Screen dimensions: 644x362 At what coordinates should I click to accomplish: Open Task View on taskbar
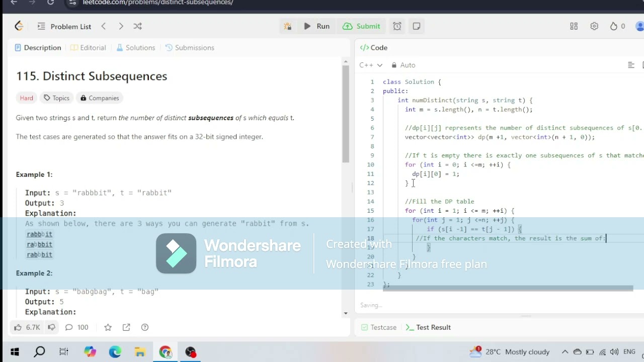64,352
